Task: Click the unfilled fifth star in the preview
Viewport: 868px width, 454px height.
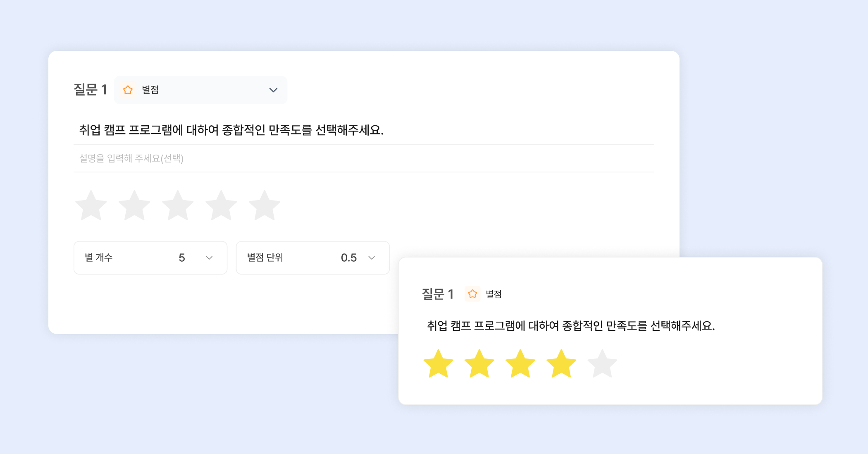Action: (x=602, y=364)
